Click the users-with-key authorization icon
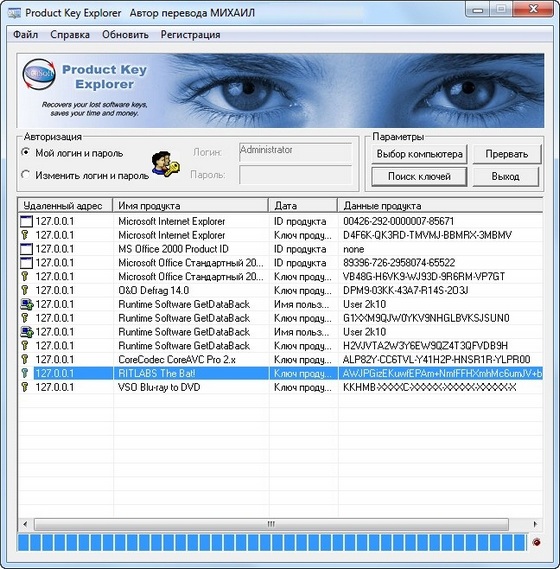This screenshot has height=569, width=560. tap(166, 164)
